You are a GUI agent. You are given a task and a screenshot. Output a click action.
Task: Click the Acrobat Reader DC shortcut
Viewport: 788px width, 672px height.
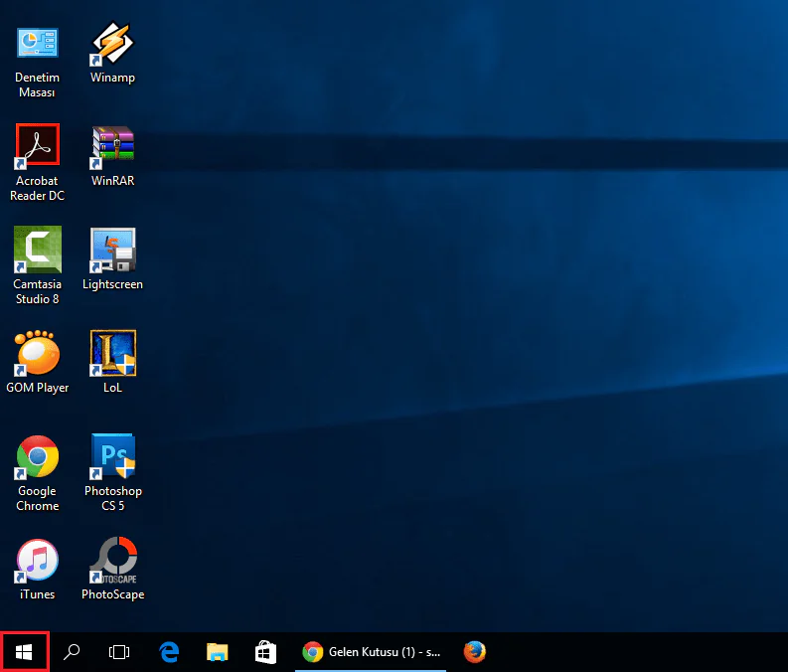pos(37,146)
